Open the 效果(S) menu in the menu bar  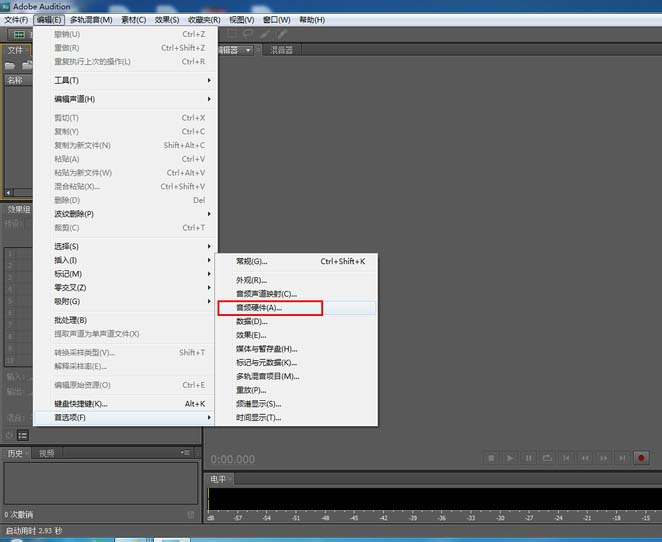coord(167,20)
